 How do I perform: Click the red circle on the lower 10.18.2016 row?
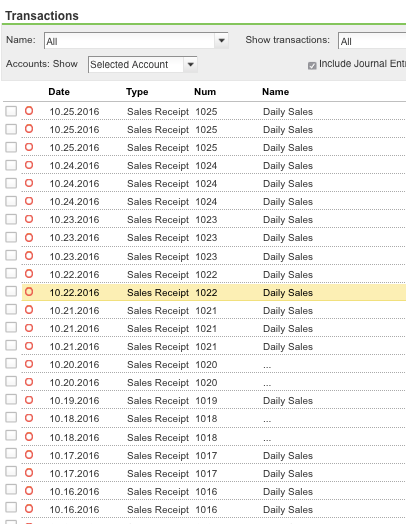coord(29,436)
